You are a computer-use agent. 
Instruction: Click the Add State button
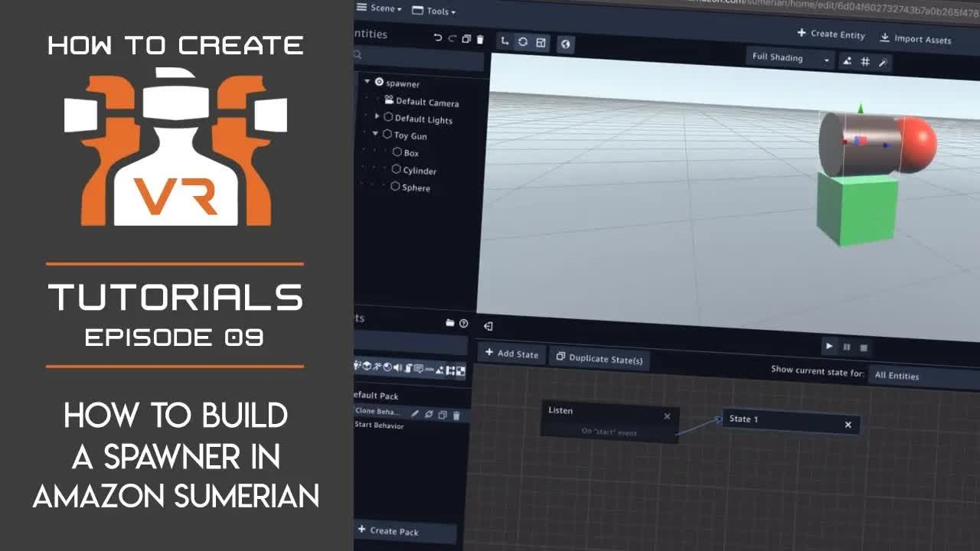(511, 354)
